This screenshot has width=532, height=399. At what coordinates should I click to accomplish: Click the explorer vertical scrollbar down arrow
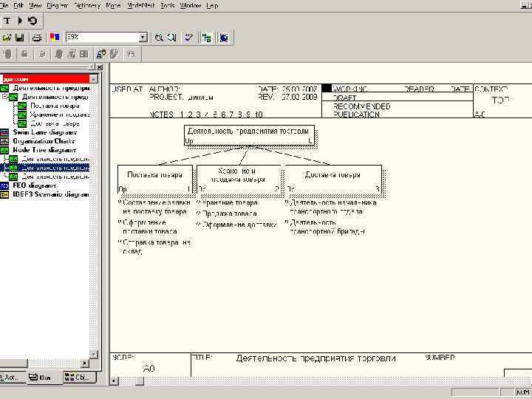(94, 355)
